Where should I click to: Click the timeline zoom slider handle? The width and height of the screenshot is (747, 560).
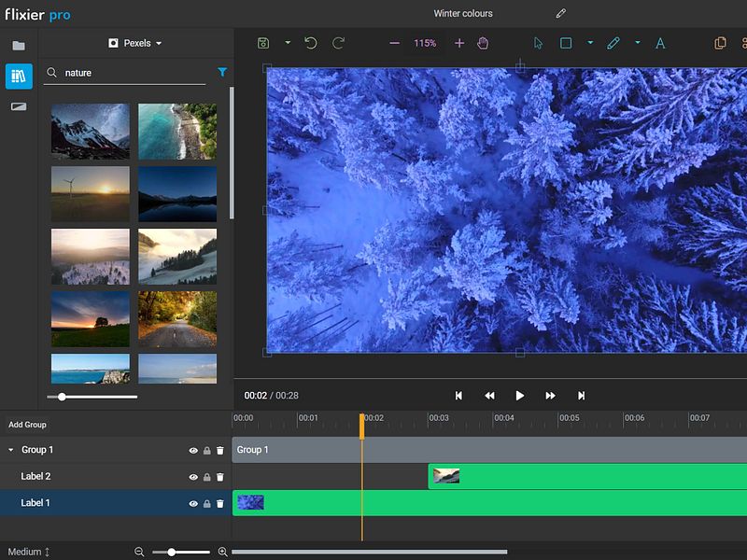pos(171,552)
